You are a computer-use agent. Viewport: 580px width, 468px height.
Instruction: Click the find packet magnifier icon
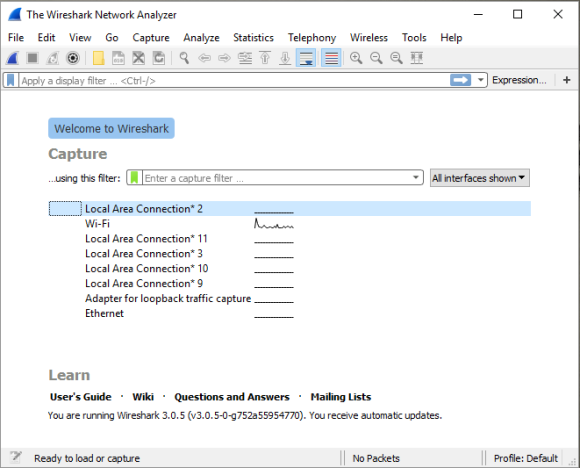click(184, 58)
